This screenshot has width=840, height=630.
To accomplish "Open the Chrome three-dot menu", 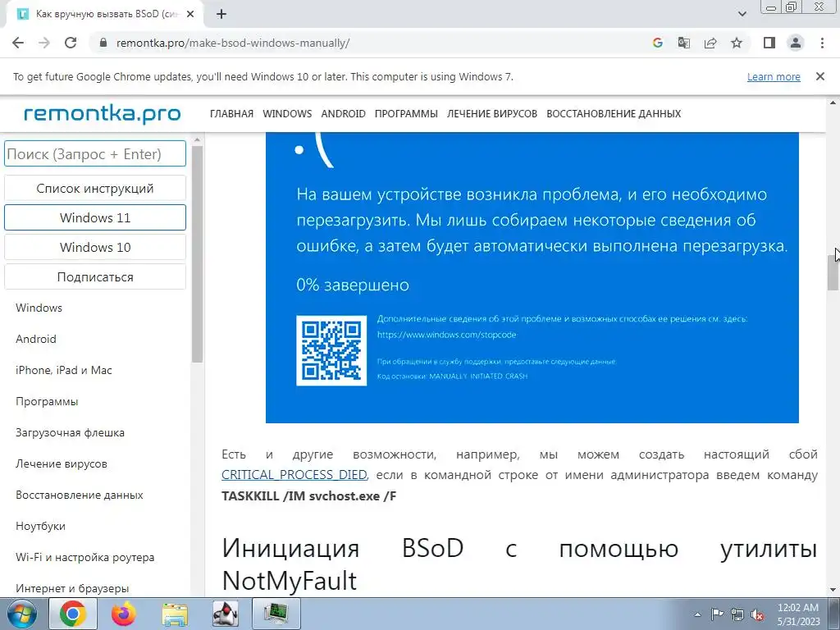I will pyautogui.click(x=822, y=43).
